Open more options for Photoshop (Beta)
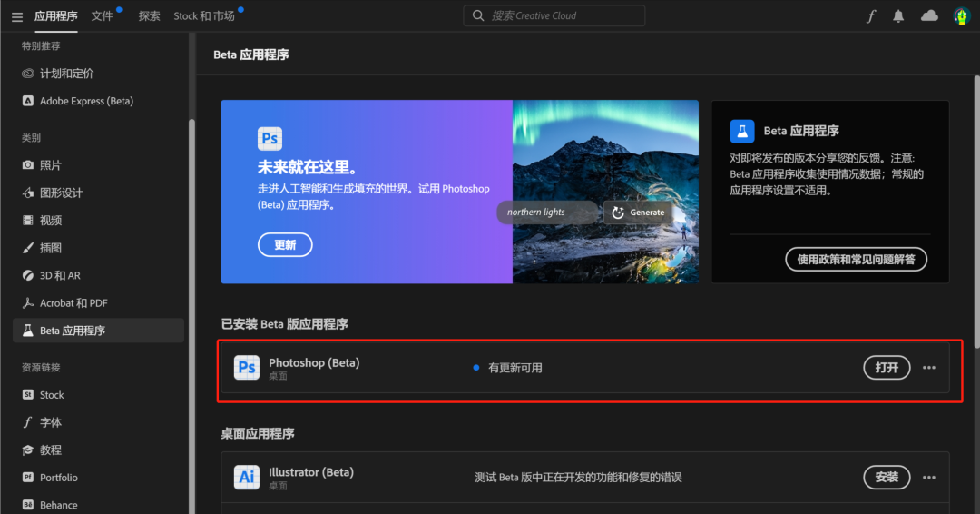Image resolution: width=980 pixels, height=514 pixels. 929,368
